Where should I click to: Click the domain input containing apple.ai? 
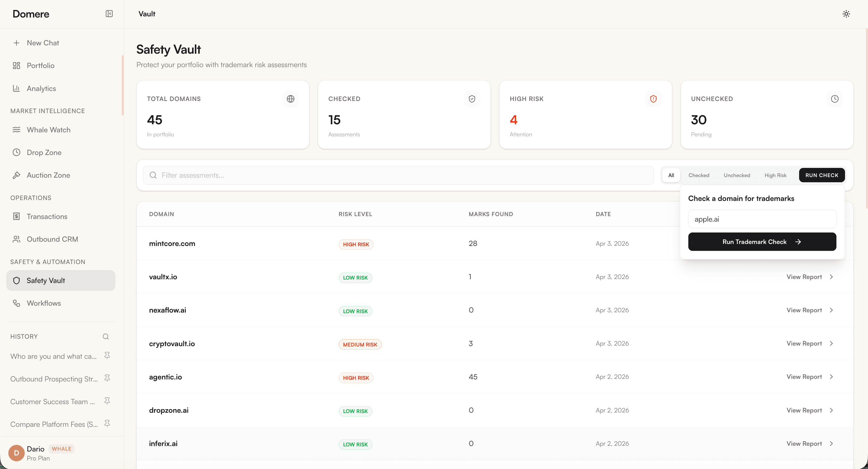tap(762, 219)
